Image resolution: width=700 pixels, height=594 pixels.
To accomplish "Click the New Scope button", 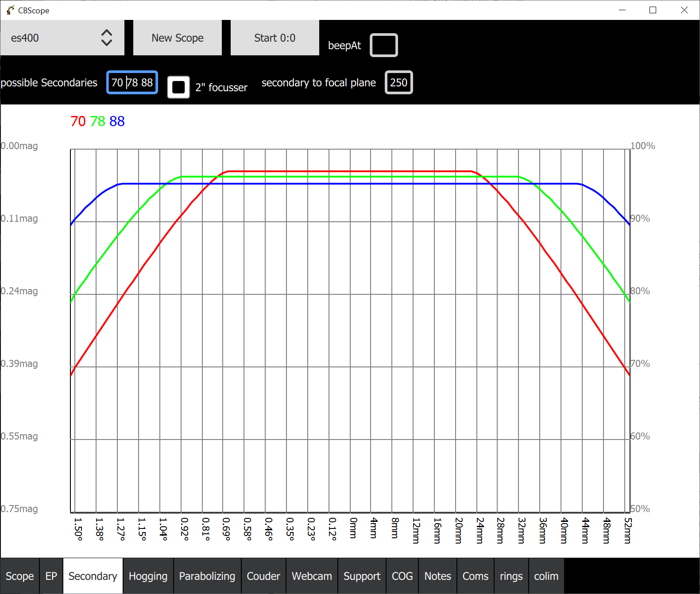I will pyautogui.click(x=178, y=38).
